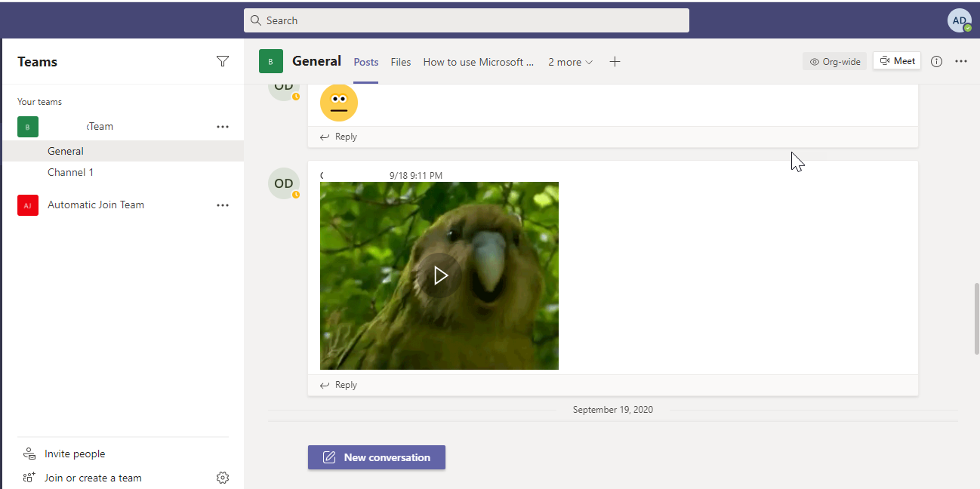Select Automatic Join Team
Screen dimensions: 980x489
click(96, 205)
